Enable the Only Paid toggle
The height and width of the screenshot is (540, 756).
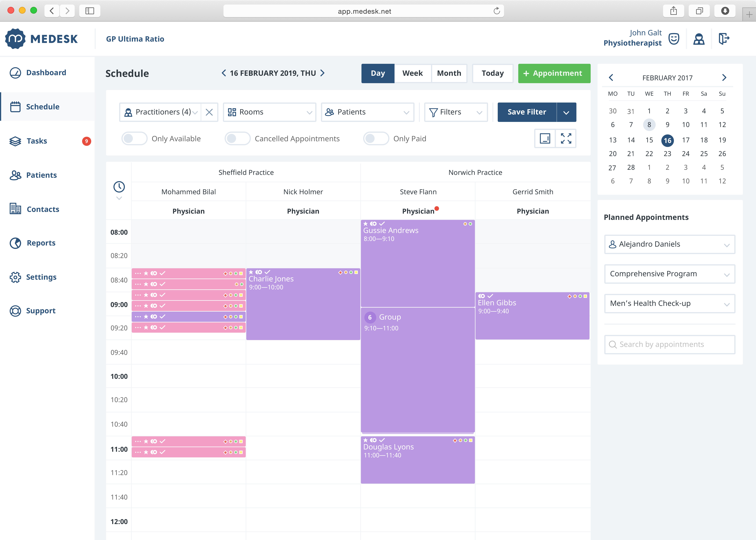(x=375, y=139)
